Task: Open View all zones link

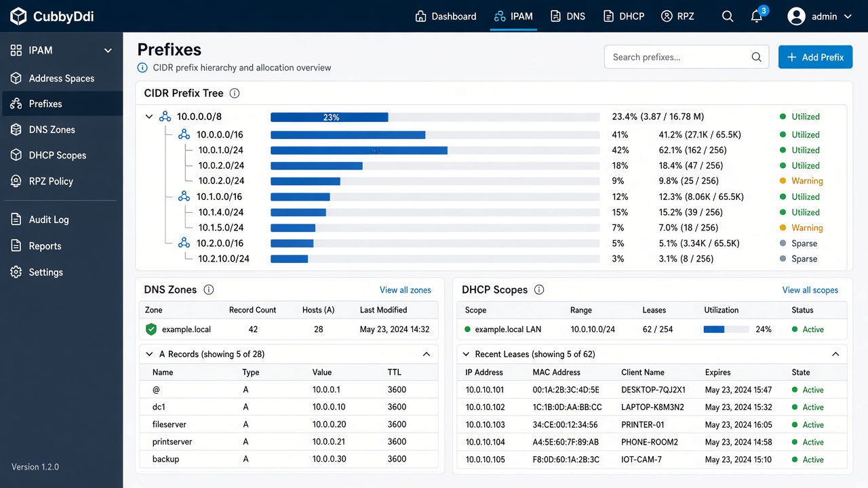Action: (406, 290)
